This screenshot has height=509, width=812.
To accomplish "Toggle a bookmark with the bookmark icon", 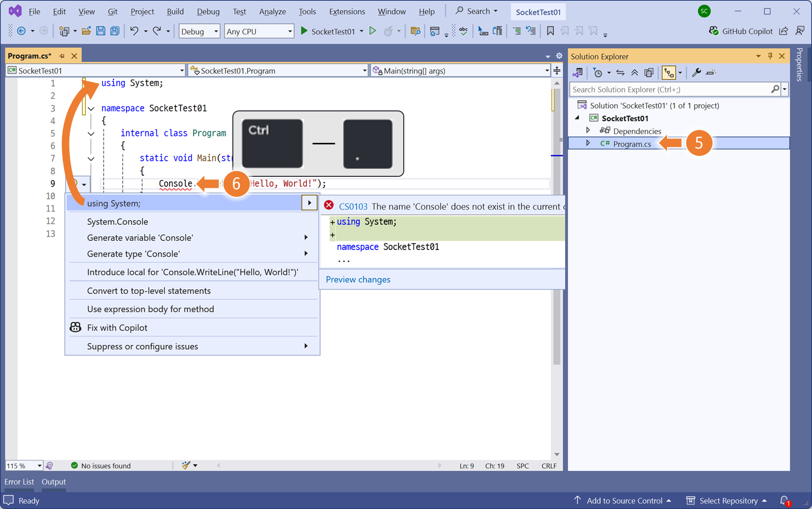I will (x=550, y=31).
